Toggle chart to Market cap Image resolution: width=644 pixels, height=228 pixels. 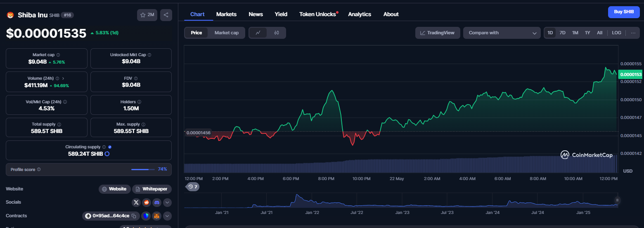pyautogui.click(x=227, y=33)
